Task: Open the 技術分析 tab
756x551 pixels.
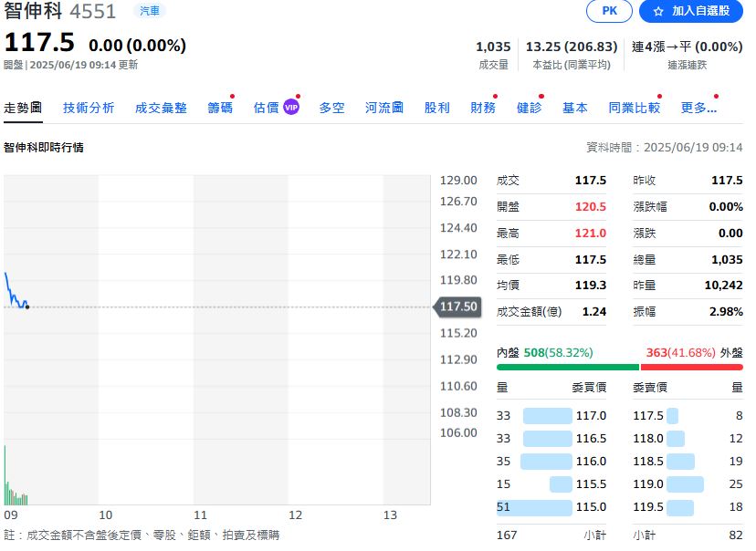Action: point(89,108)
